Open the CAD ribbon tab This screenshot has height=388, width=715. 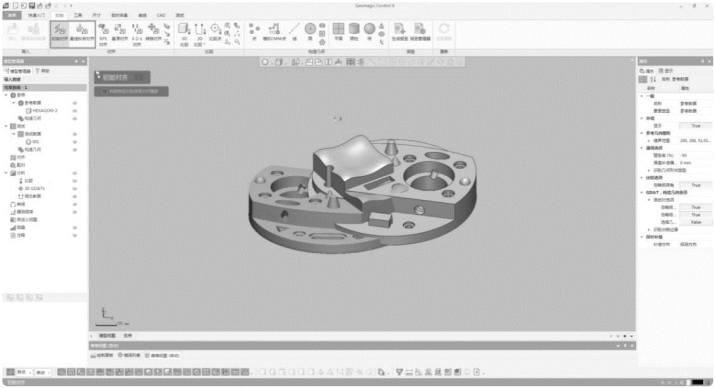coord(161,16)
